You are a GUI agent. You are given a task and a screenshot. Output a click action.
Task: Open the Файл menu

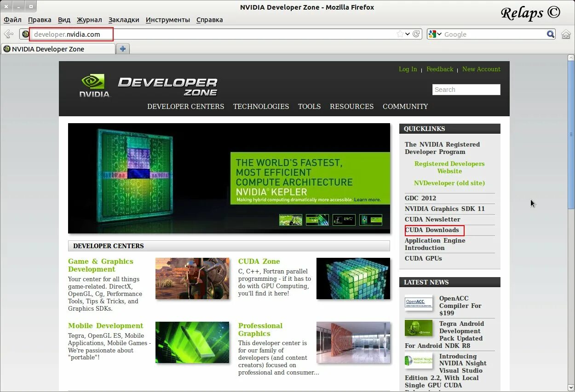click(13, 20)
